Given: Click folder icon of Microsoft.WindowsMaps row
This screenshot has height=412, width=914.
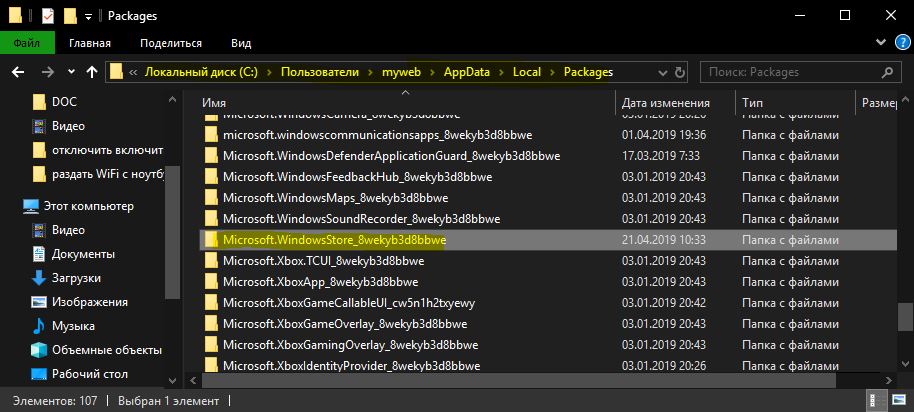Looking at the screenshot, I should pyautogui.click(x=211, y=198).
